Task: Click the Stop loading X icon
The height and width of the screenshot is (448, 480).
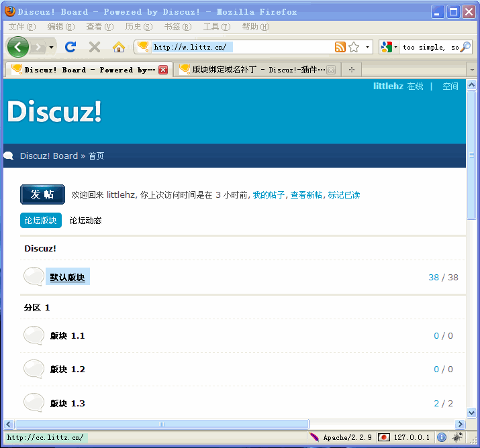Action: (x=95, y=47)
